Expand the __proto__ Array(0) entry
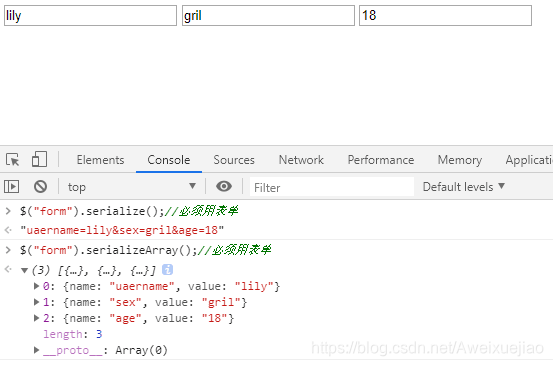Viewport: 553px width, 366px height. [x=36, y=350]
